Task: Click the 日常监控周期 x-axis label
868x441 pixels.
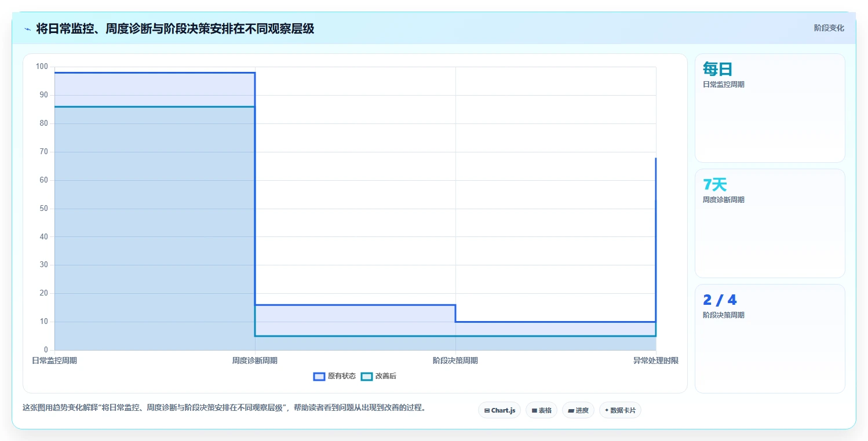Action: tap(54, 360)
